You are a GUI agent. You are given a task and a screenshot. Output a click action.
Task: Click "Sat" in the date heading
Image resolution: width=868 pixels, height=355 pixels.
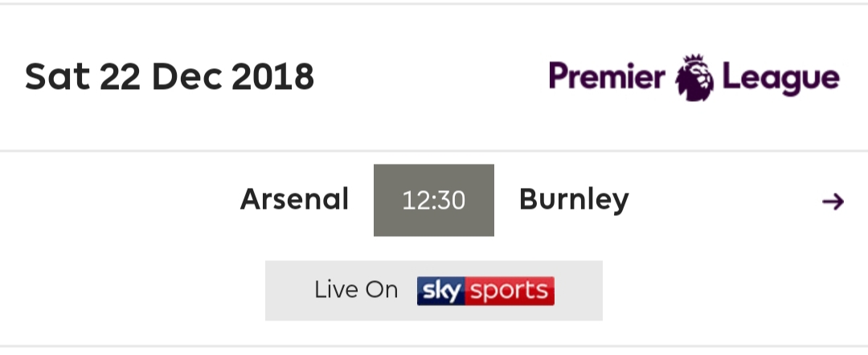point(57,77)
